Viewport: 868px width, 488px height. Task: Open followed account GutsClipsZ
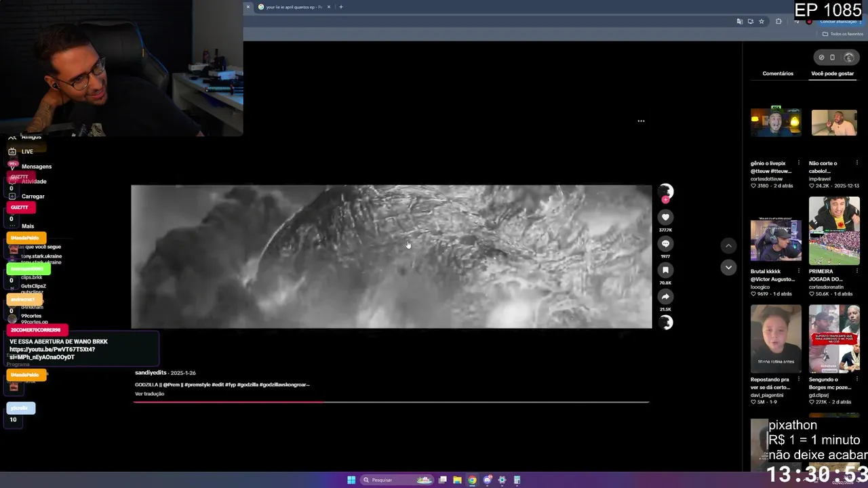pos(33,286)
